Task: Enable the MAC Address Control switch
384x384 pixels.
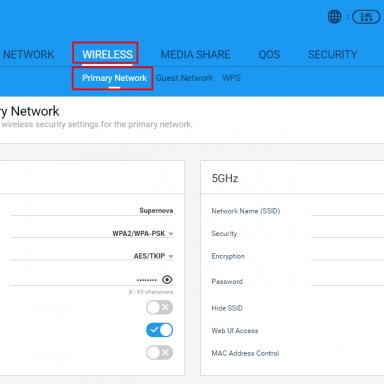Action: 159,352
